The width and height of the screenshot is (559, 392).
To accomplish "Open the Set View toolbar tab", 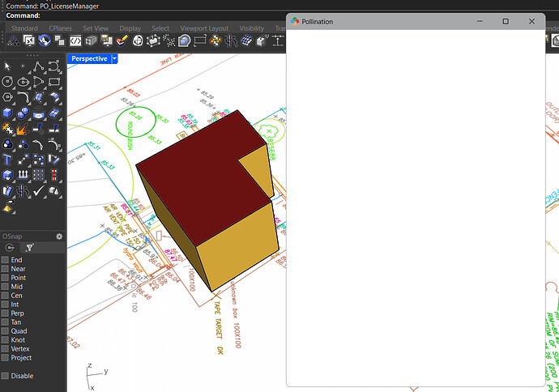I will tap(95, 28).
